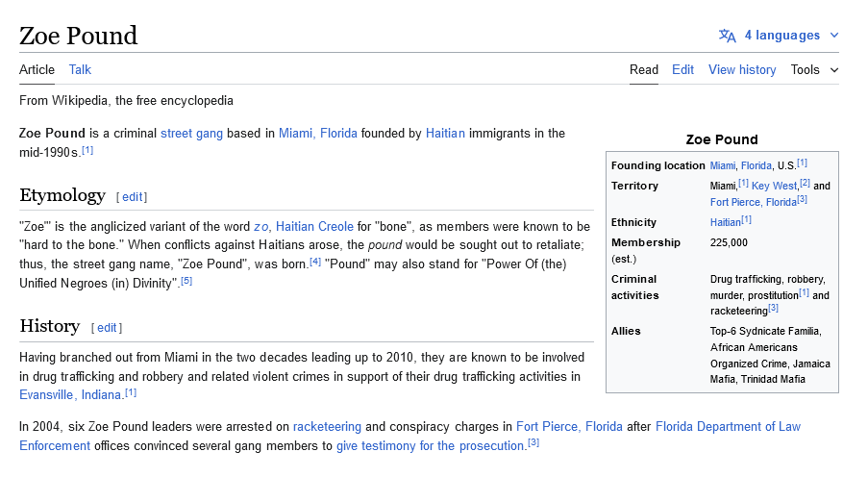The height and width of the screenshot is (477, 868).
Task: Open the zo italic link
Action: pyautogui.click(x=261, y=227)
